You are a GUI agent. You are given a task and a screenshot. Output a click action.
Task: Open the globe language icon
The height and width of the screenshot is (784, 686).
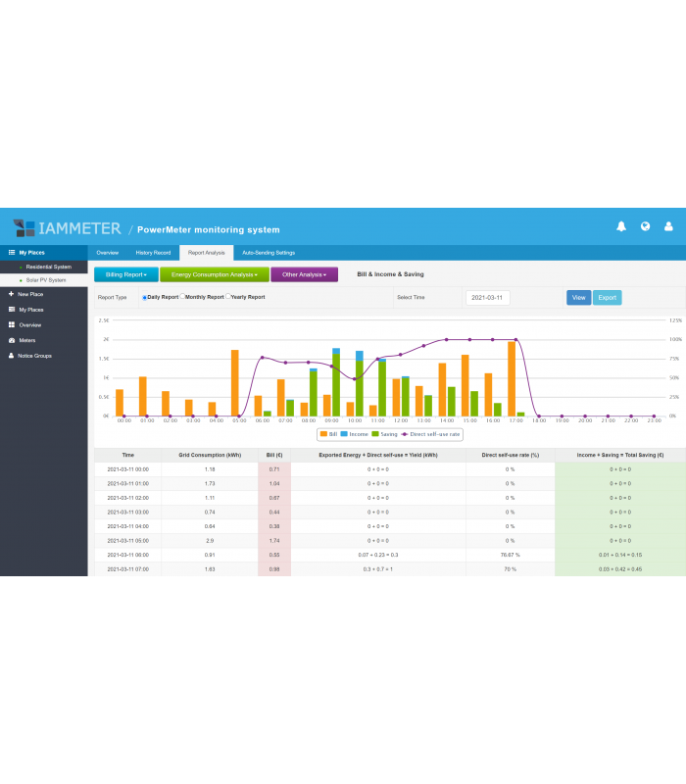645,226
